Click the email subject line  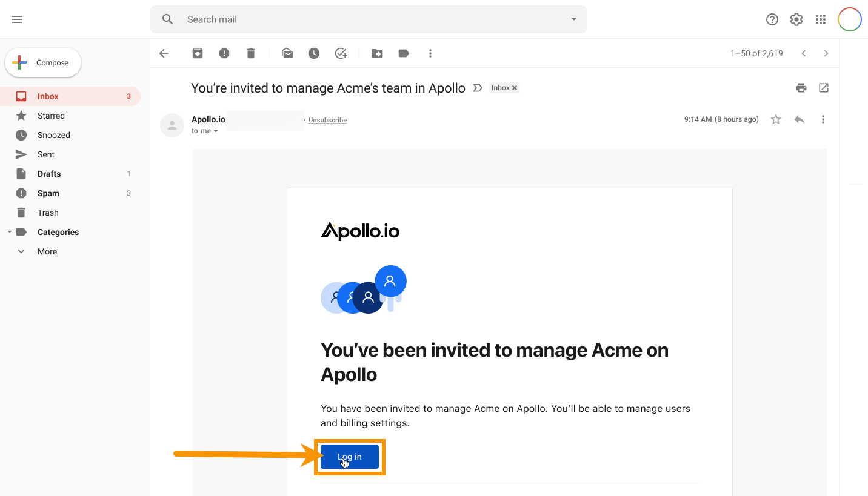(x=328, y=88)
